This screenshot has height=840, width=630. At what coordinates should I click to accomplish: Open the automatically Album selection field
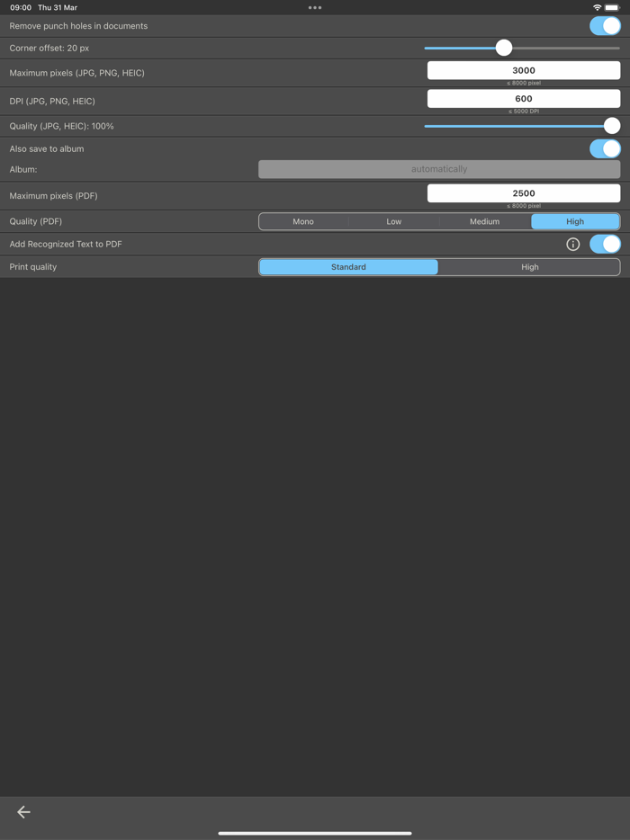(x=439, y=169)
